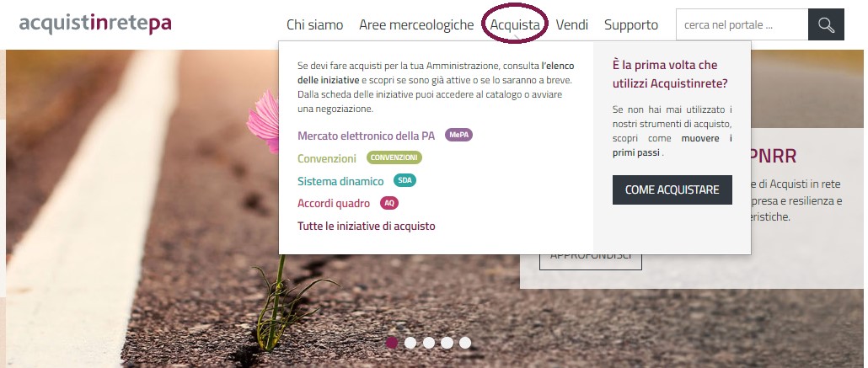868x368 pixels.
Task: Open Tutte le iniziative di acquisto link
Action: pyautogui.click(x=367, y=226)
